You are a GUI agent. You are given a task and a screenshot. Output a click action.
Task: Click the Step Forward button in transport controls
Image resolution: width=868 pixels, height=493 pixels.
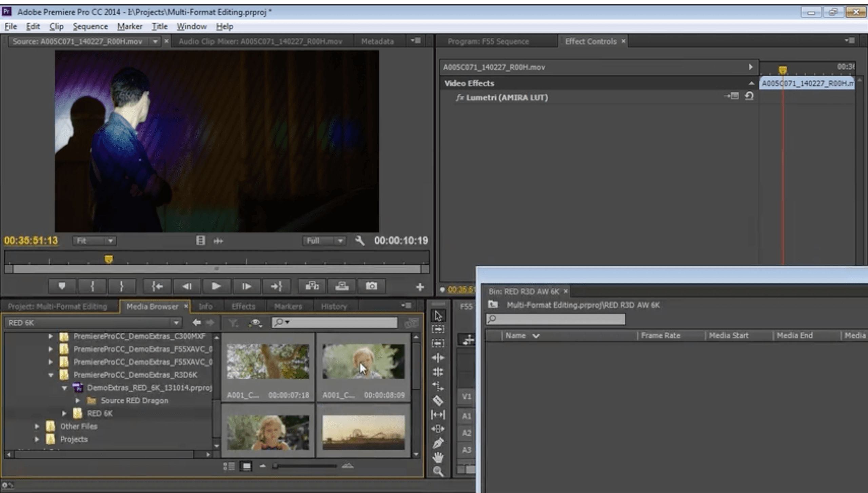[x=246, y=286]
